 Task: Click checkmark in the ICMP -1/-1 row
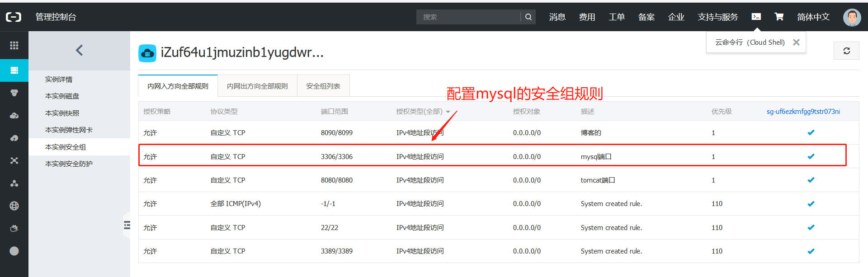click(x=811, y=204)
